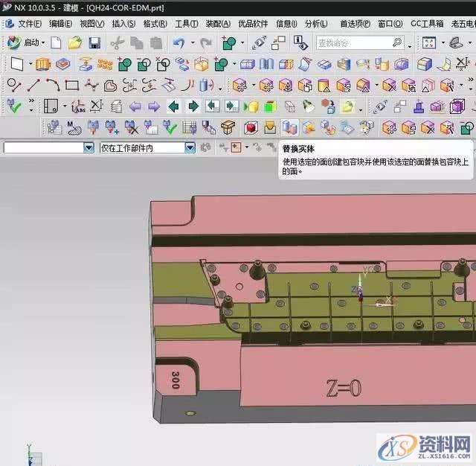Open the 启动 start dropdown
Screen dimensions: 476x466
point(26,43)
